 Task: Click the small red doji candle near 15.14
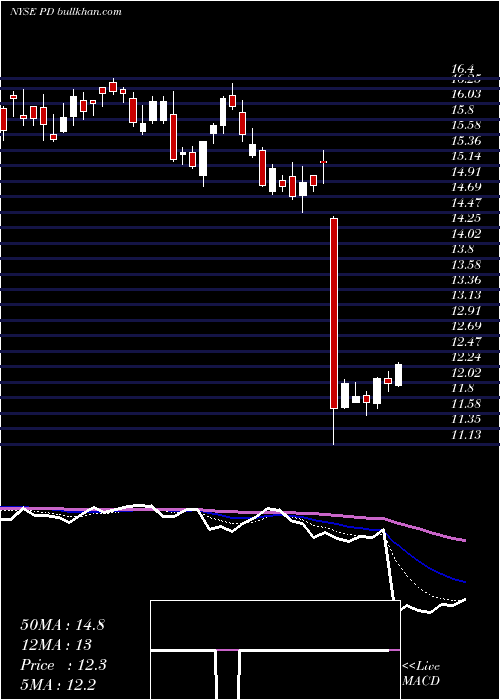323,162
